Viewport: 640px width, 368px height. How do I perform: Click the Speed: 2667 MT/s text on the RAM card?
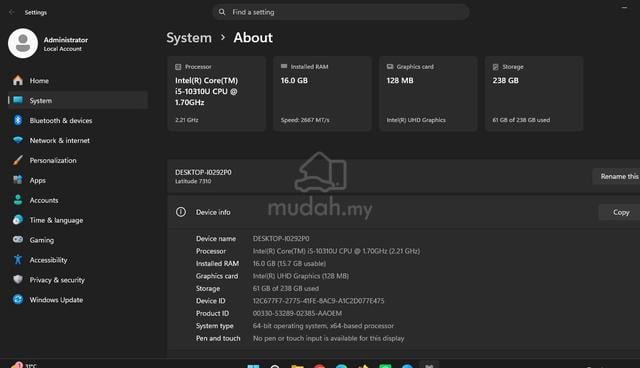[305, 120]
